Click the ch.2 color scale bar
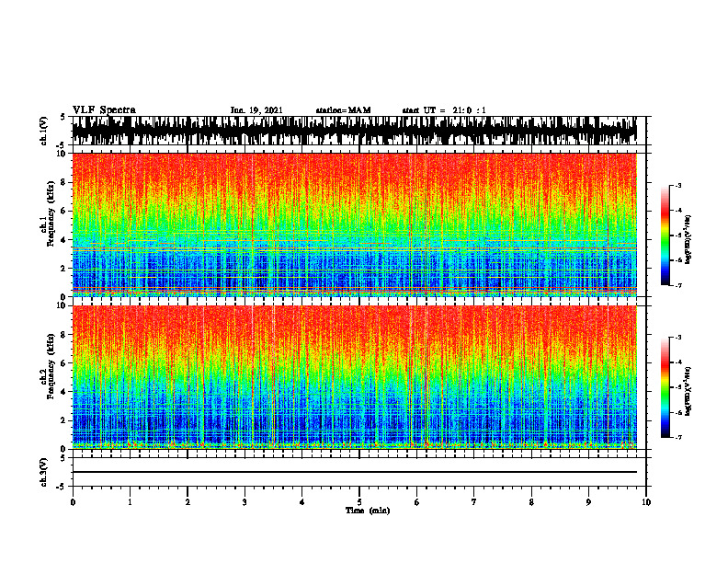Image resolution: width=728 pixels, height=563 pixels. (x=665, y=387)
